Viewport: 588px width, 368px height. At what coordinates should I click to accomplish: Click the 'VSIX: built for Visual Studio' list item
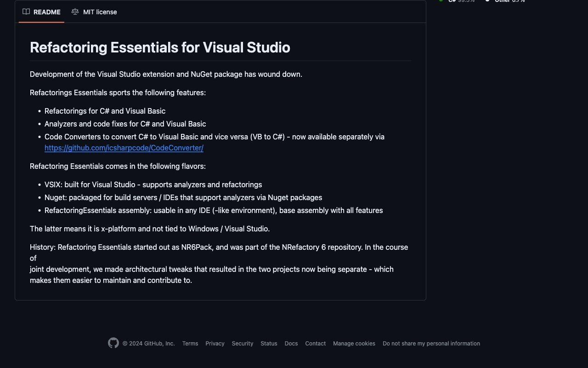pos(153,184)
